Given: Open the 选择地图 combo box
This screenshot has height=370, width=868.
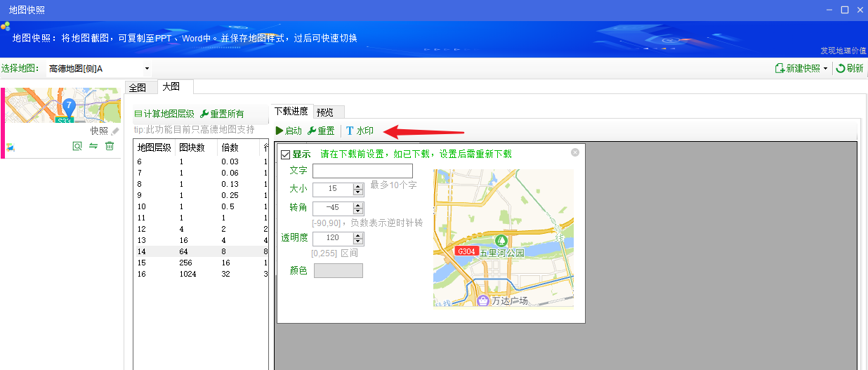Looking at the screenshot, I should [x=99, y=68].
